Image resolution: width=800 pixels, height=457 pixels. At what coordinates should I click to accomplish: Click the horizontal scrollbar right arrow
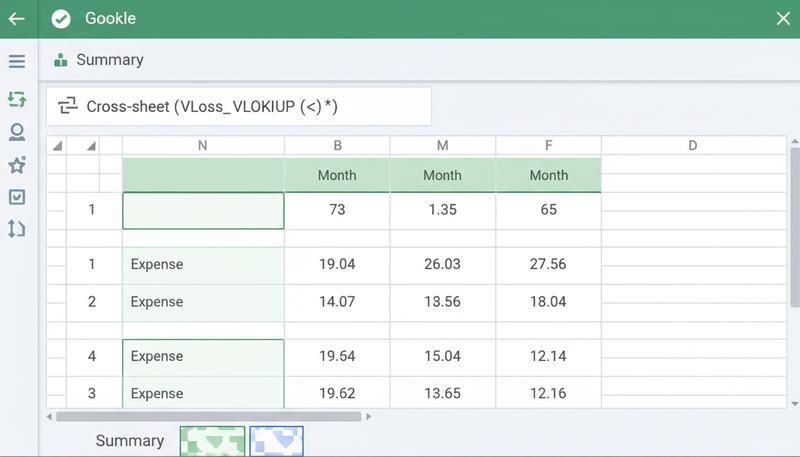coord(368,417)
